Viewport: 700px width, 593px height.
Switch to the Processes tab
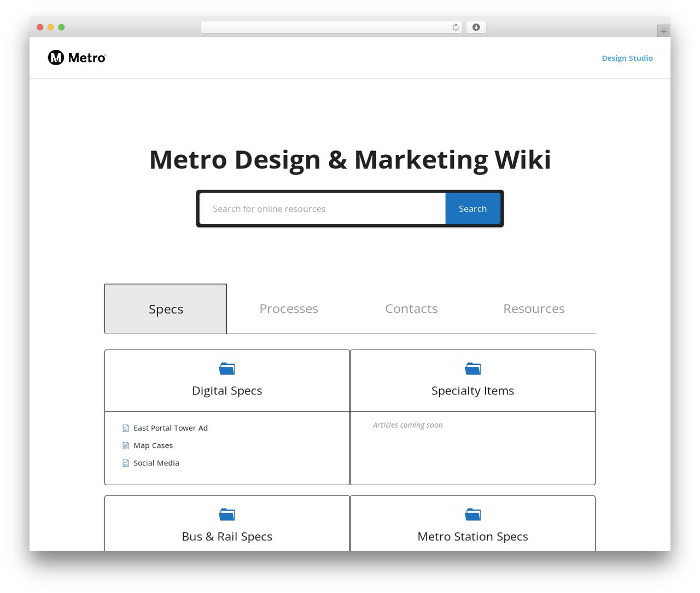click(x=289, y=309)
